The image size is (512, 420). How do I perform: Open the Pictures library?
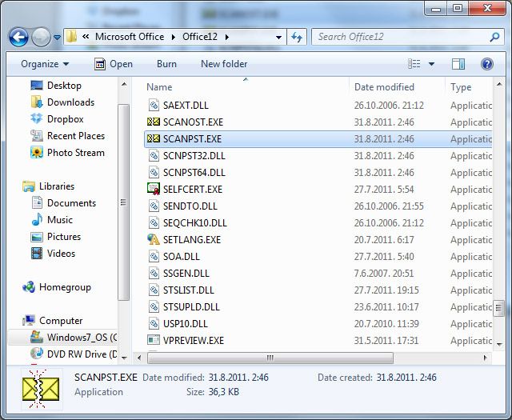(55, 237)
